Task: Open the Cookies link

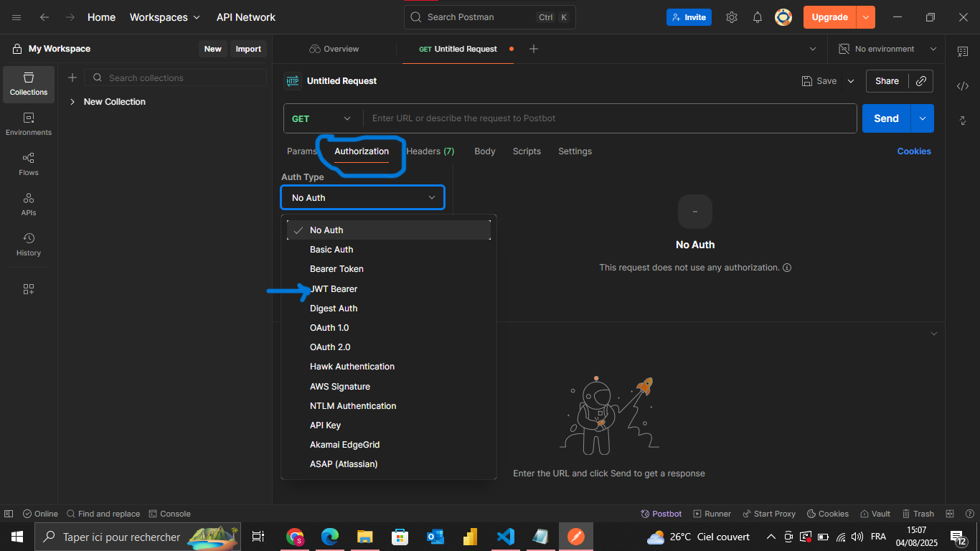Action: pos(914,151)
